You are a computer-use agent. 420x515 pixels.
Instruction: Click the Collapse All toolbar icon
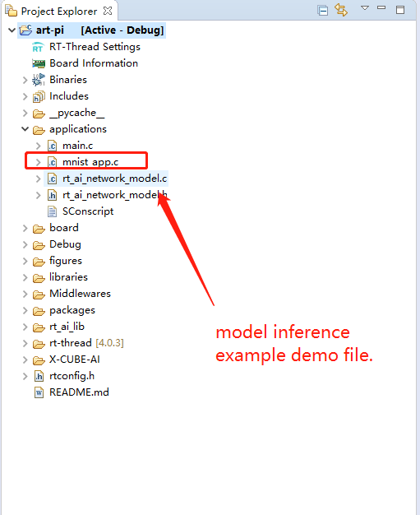(x=323, y=11)
